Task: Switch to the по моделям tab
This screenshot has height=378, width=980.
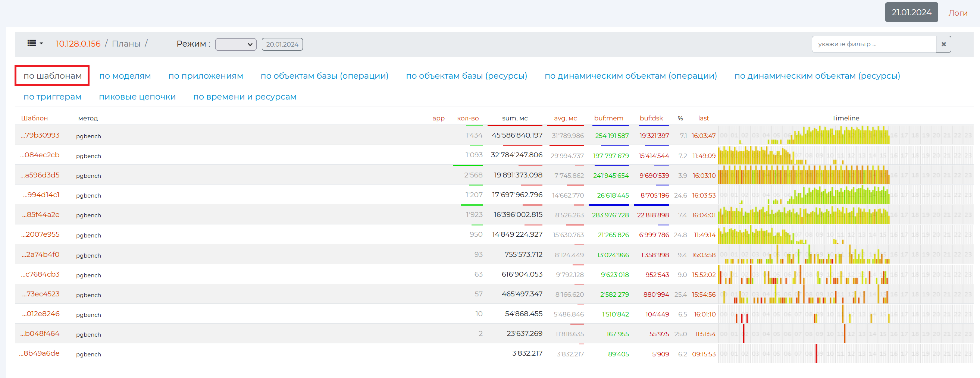Action: tap(125, 76)
